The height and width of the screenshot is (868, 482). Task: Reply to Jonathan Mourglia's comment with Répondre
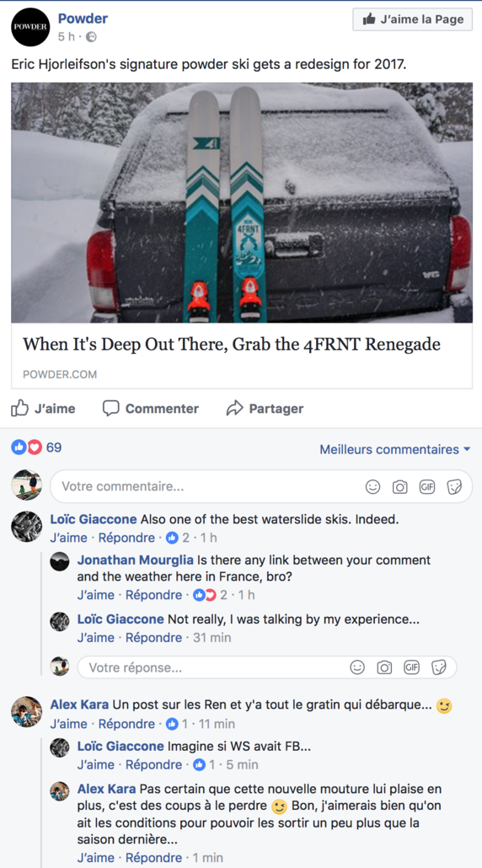[x=154, y=595]
